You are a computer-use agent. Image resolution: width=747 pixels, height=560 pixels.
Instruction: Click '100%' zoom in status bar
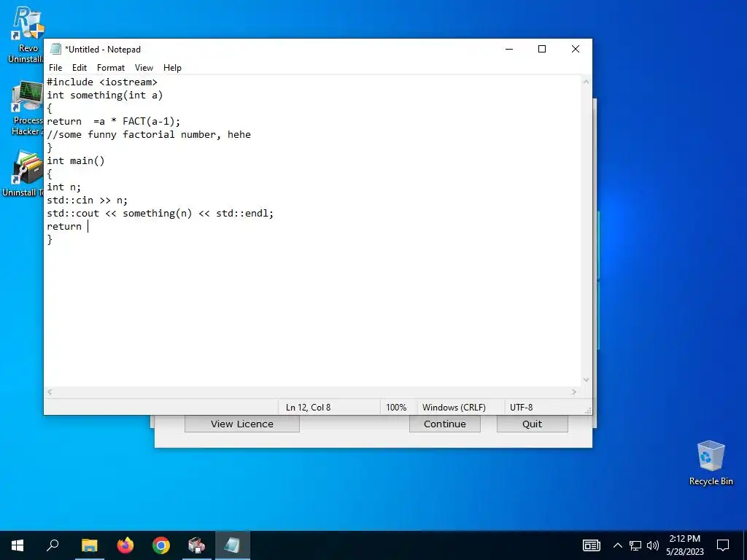pos(396,408)
